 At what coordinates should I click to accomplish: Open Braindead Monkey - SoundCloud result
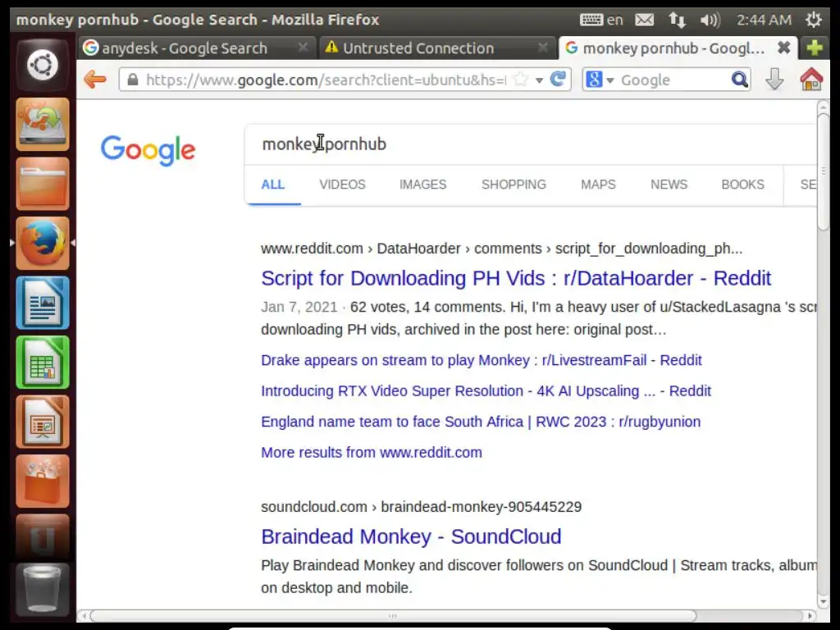pyautogui.click(x=411, y=536)
